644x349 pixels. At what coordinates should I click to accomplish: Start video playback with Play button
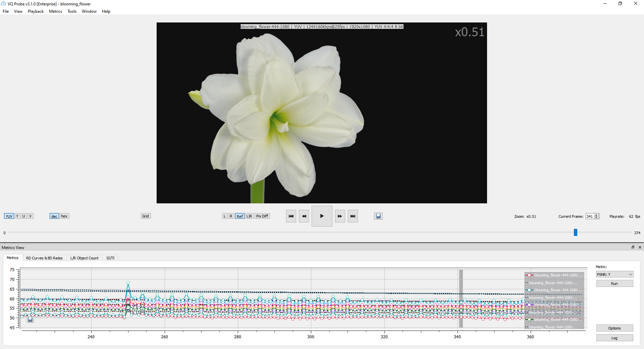point(322,216)
